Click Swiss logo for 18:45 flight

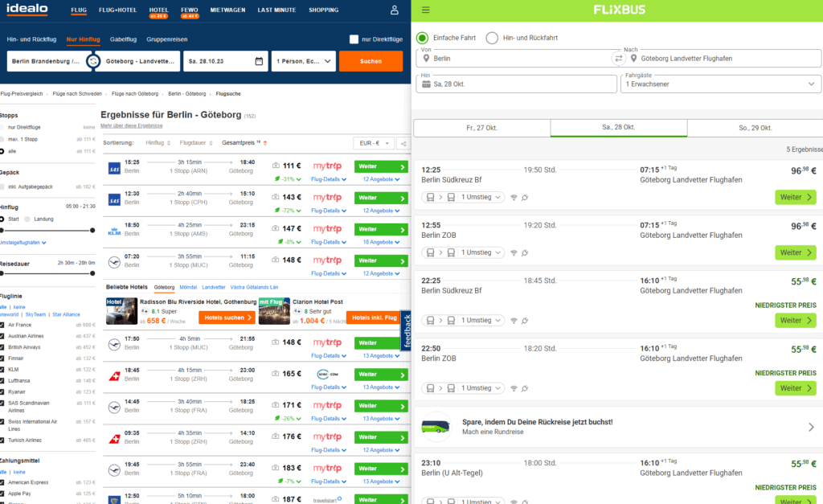[x=114, y=376]
